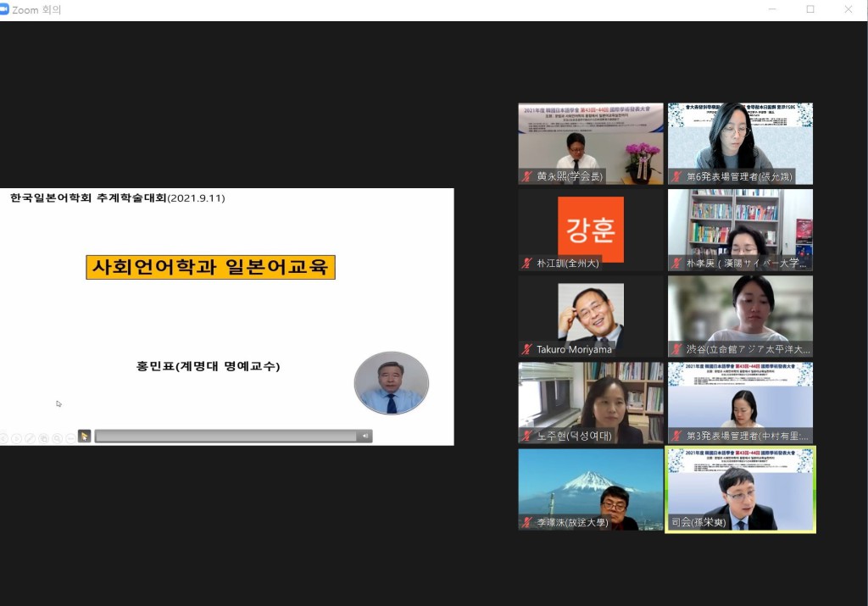Select the orange 강훈 participant tile
The image size is (868, 606).
(591, 230)
